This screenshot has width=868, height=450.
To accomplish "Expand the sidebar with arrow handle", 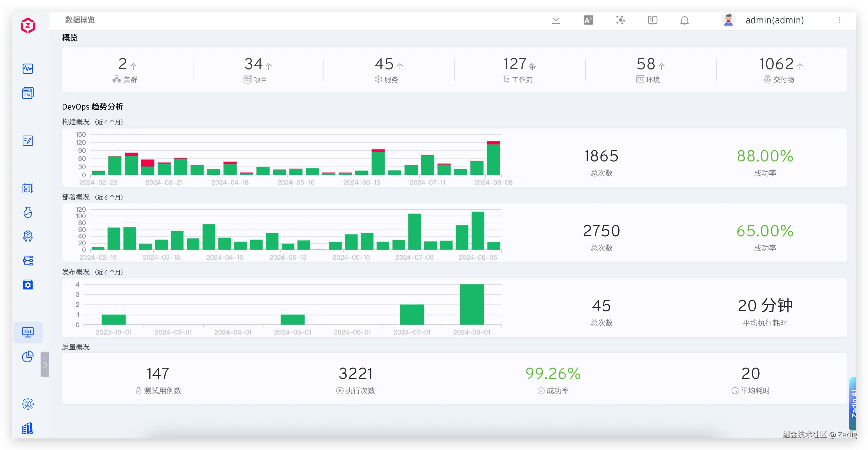I will click(x=45, y=364).
